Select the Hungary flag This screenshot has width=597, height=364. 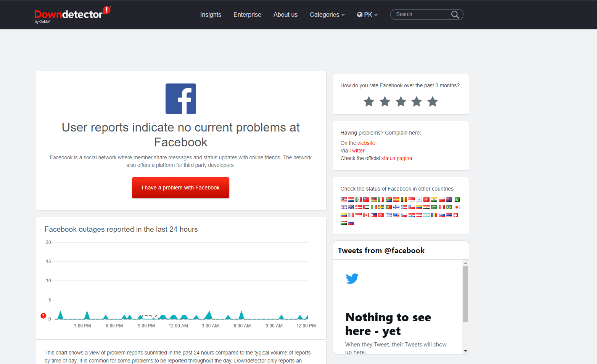point(344,223)
